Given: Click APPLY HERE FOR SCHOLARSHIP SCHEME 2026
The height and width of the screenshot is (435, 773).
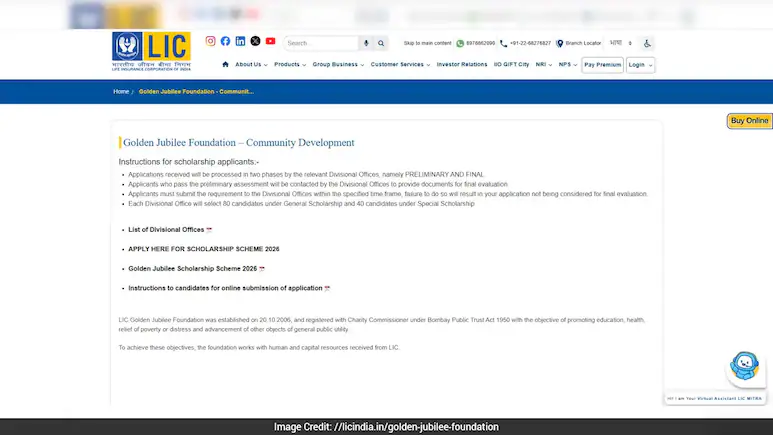Looking at the screenshot, I should 204,249.
